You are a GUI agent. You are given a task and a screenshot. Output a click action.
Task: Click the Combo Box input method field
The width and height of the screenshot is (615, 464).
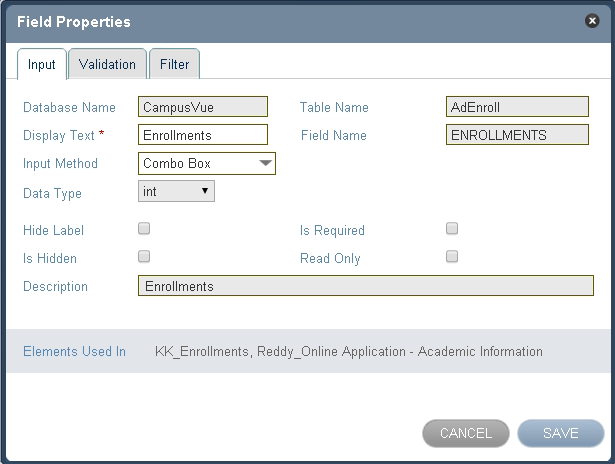coord(207,163)
